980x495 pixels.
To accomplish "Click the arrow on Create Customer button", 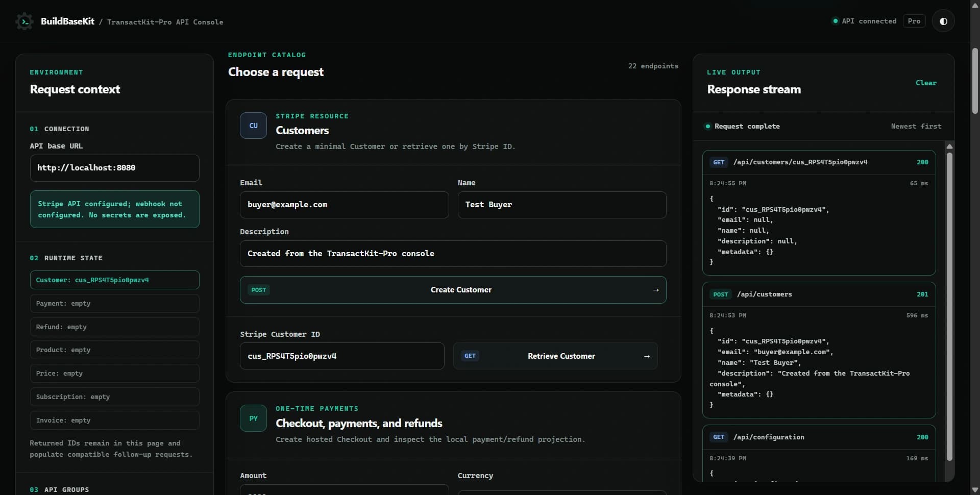I will coord(656,290).
